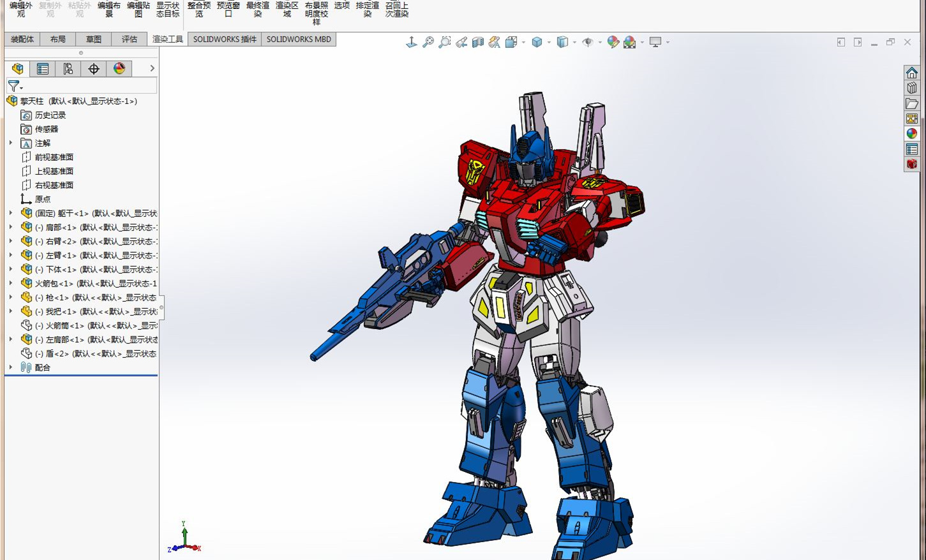Viewport: 926px width, 560px height.
Task: Open the View Settings monitor dropdown arrow
Action: coord(668,43)
